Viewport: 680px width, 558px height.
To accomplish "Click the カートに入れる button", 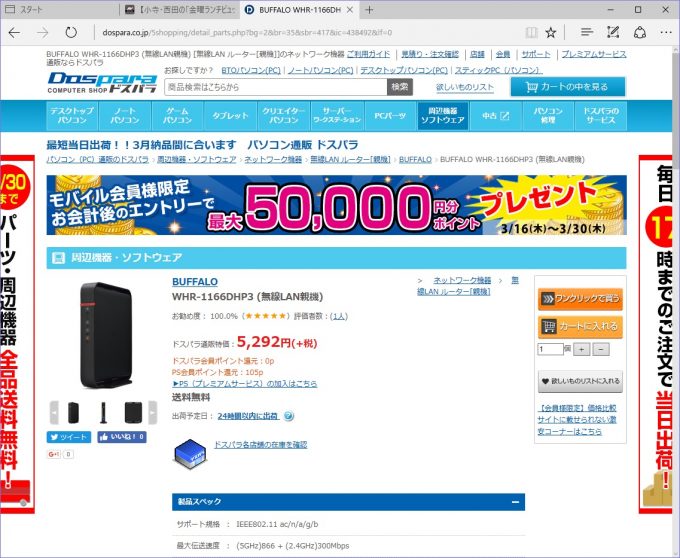I will pos(580,326).
